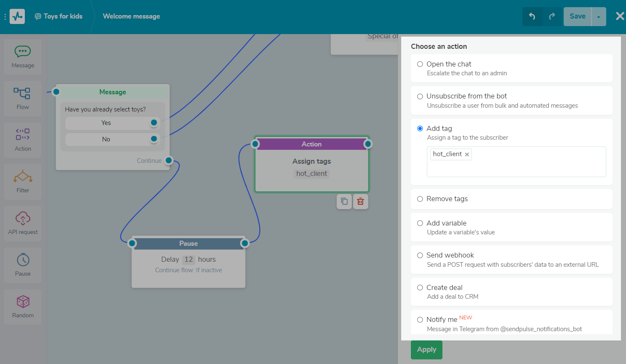Expand the Save button dropdown arrow
The width and height of the screenshot is (626, 364).
(x=599, y=17)
